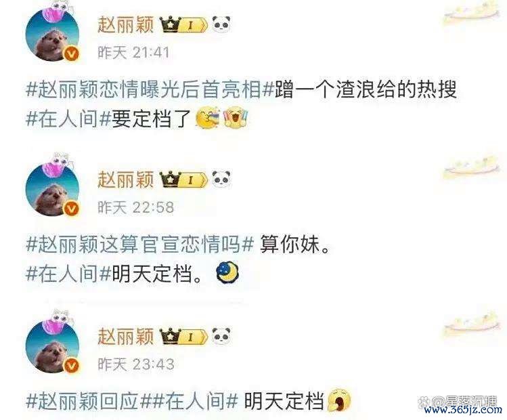Click panda icon beside third username
Viewport: 507px width, 420px height.
tap(221, 336)
